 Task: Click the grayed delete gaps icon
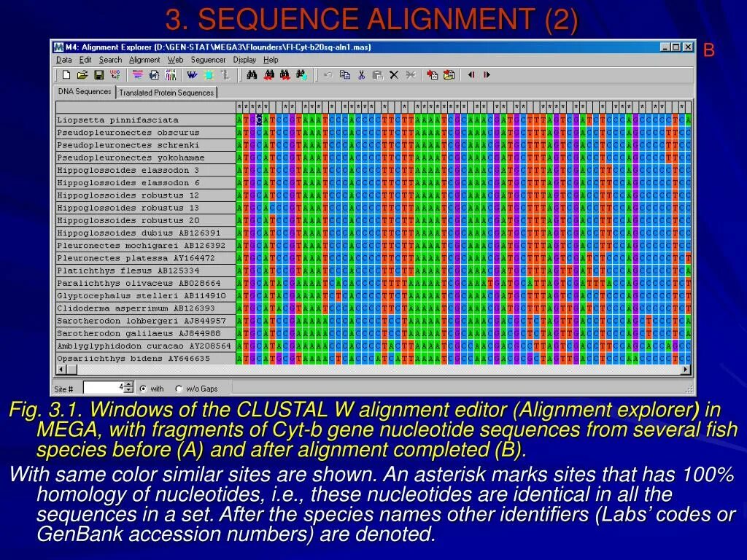coord(411,75)
